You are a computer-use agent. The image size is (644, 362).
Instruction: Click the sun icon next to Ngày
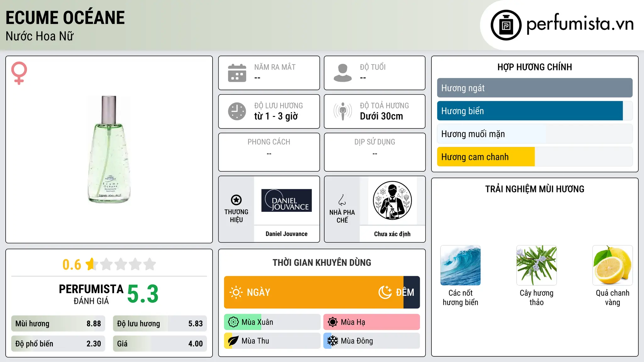point(236,292)
